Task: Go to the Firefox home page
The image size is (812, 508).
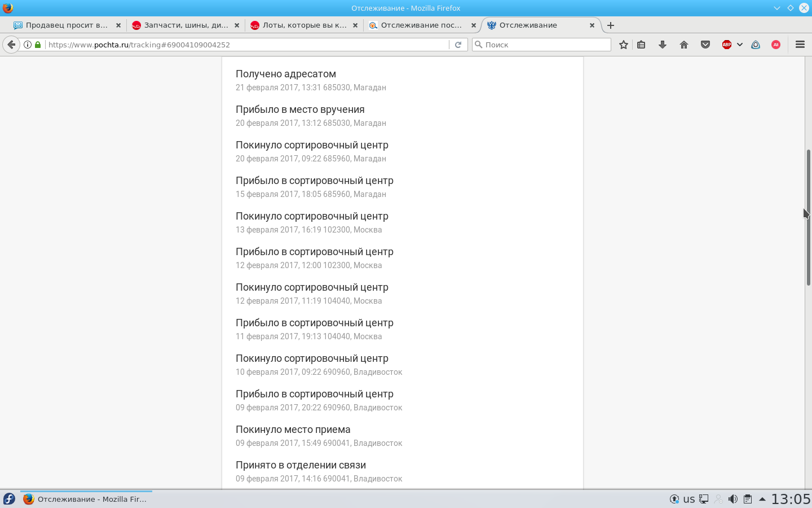Action: tap(683, 45)
